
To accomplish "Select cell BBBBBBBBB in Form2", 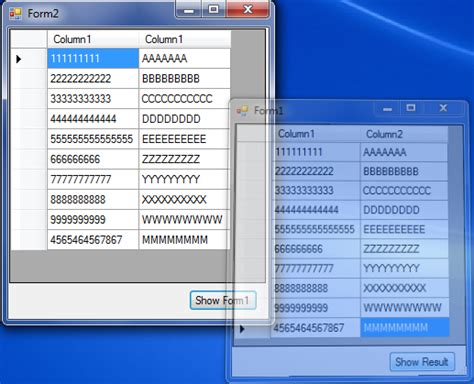I will click(184, 79).
